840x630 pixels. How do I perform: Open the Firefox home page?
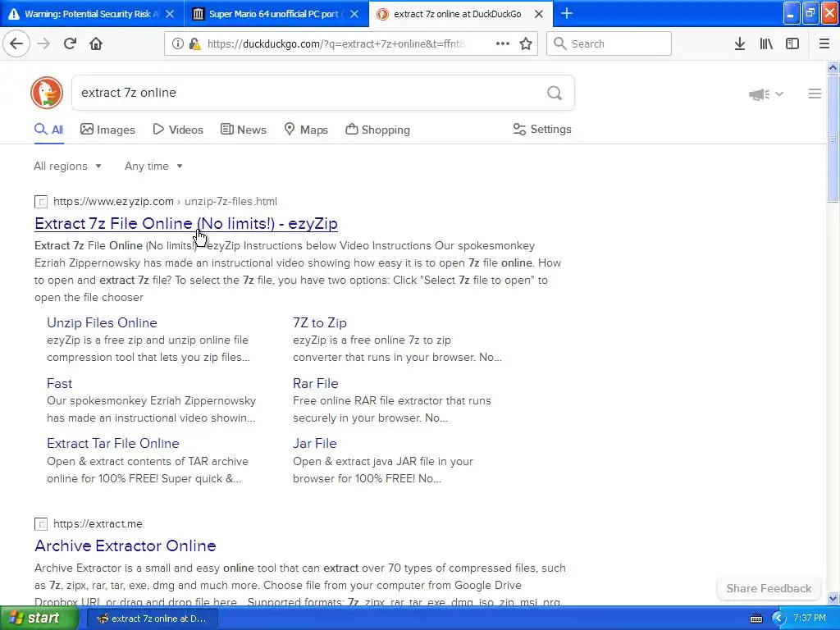pyautogui.click(x=96, y=43)
